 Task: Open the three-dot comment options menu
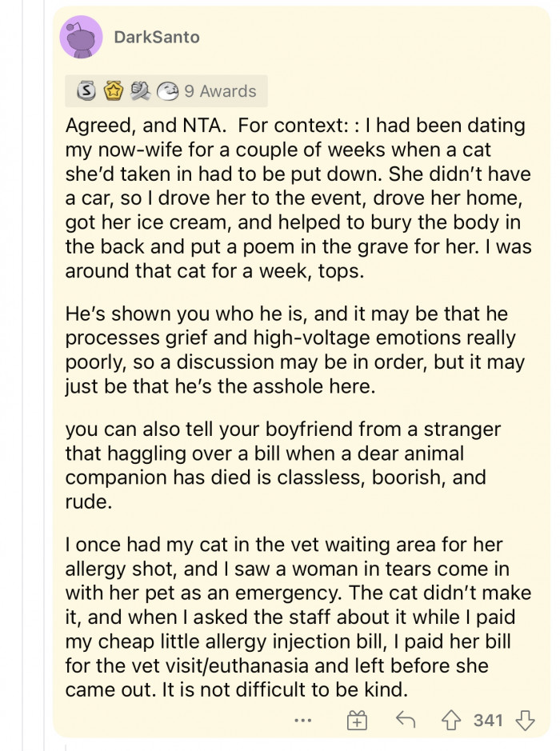(x=302, y=721)
